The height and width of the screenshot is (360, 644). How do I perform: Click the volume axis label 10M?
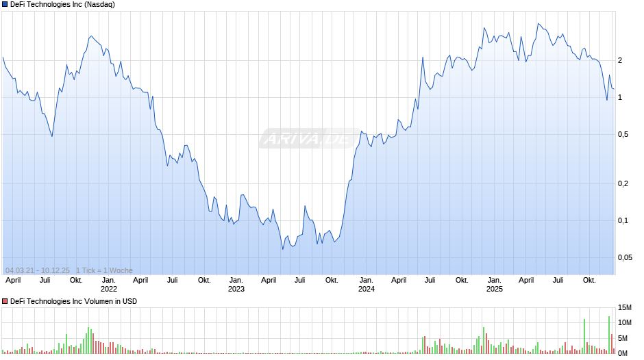(624, 322)
